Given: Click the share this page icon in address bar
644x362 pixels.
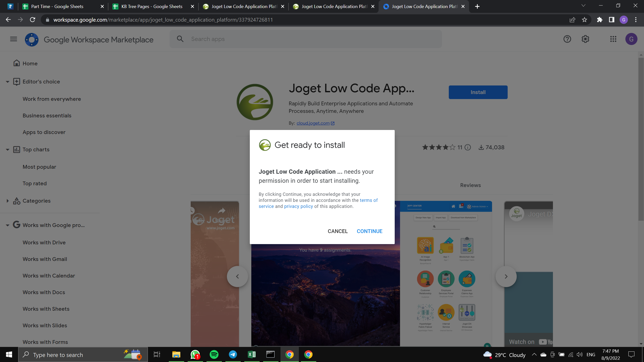Looking at the screenshot, I should [x=572, y=20].
